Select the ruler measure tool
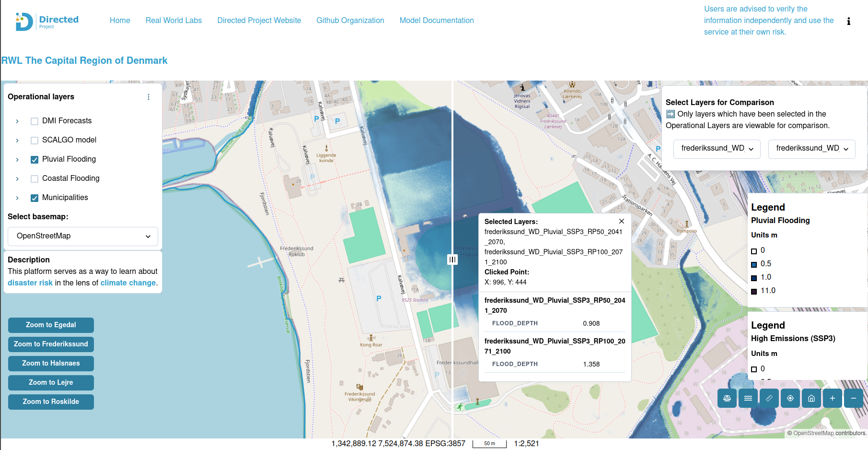This screenshot has width=868, height=450. (769, 398)
